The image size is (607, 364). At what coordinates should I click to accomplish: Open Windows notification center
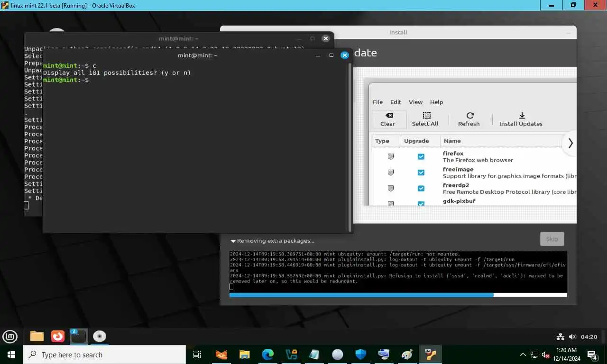593,355
